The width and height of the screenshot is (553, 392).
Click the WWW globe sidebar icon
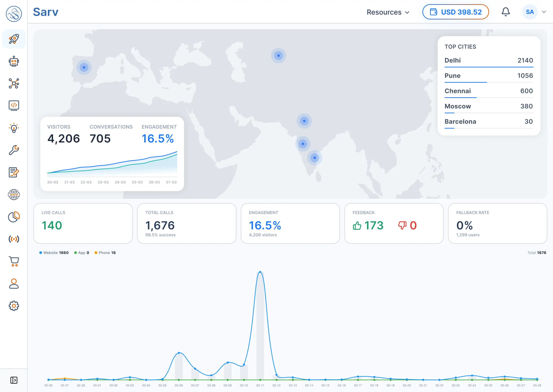click(x=14, y=195)
